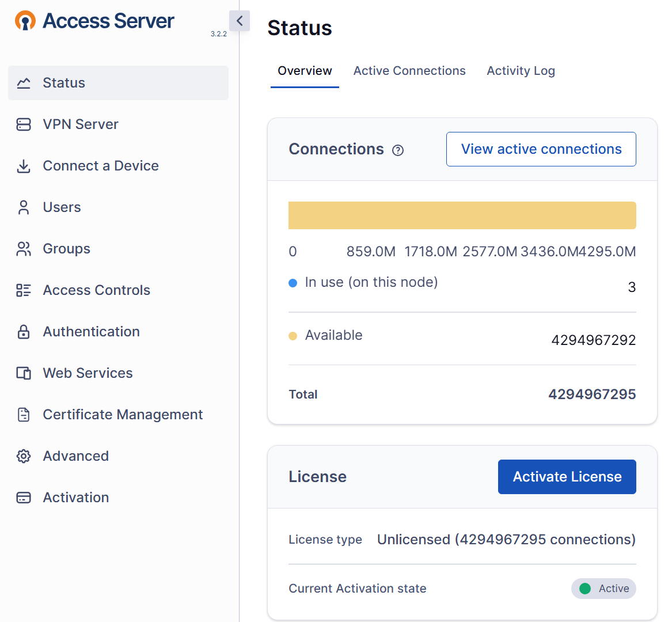
Task: Click the Current Activation state label
Action: 358,589
